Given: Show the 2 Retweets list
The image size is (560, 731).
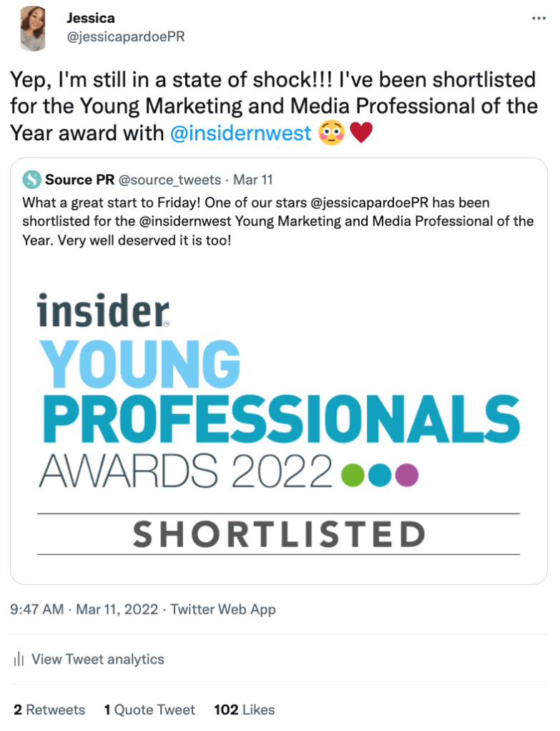Looking at the screenshot, I should point(49,710).
